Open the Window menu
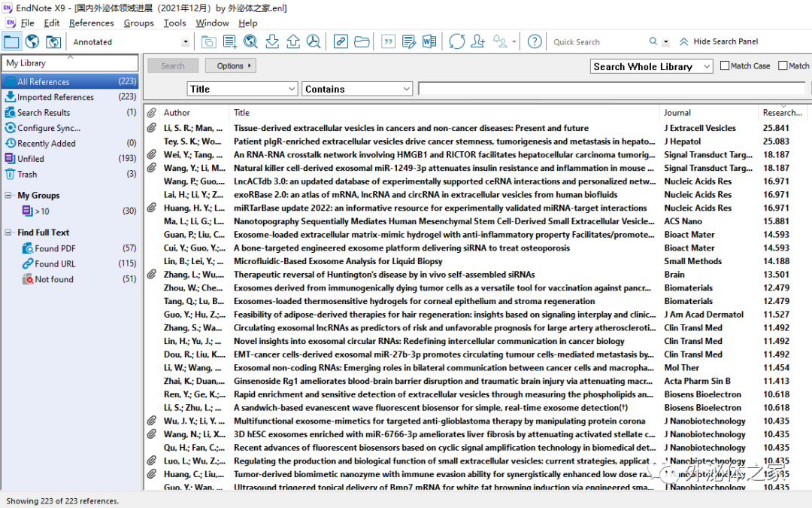Viewport: 812px width, 508px height. coord(212,23)
